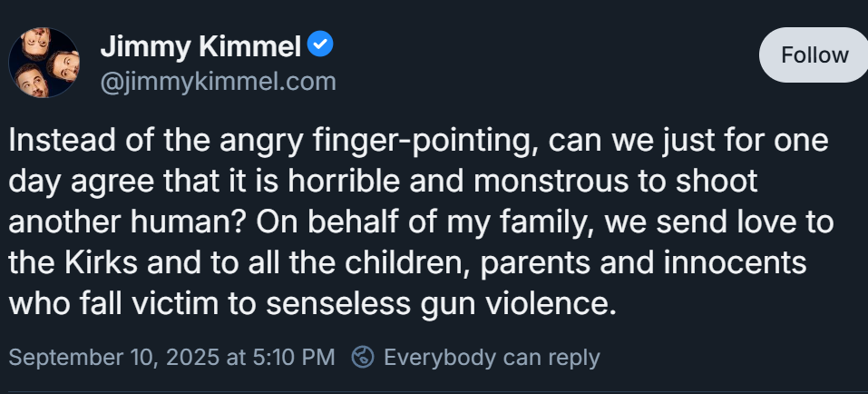
Task: Click the post body text to open thread
Action: 421,222
